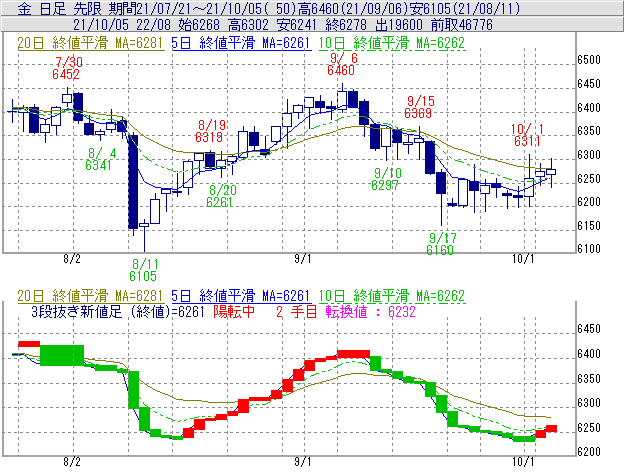Click the 8/2 date on upper chart axis
Image resolution: width=624 pixels, height=475 pixels.
click(x=72, y=259)
